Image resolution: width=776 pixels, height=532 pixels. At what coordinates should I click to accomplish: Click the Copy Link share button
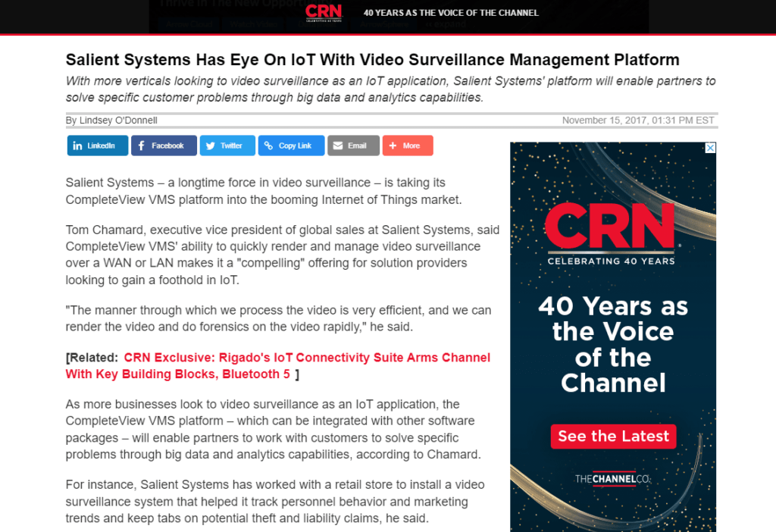click(x=291, y=146)
